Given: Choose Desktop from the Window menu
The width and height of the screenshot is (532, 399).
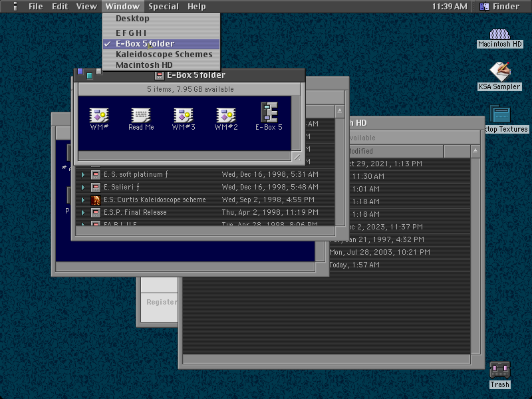Looking at the screenshot, I should [162, 19].
